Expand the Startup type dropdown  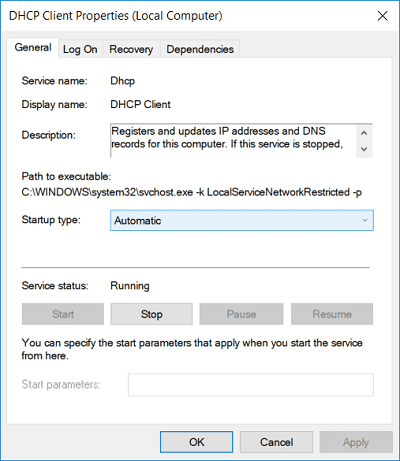[x=242, y=220]
